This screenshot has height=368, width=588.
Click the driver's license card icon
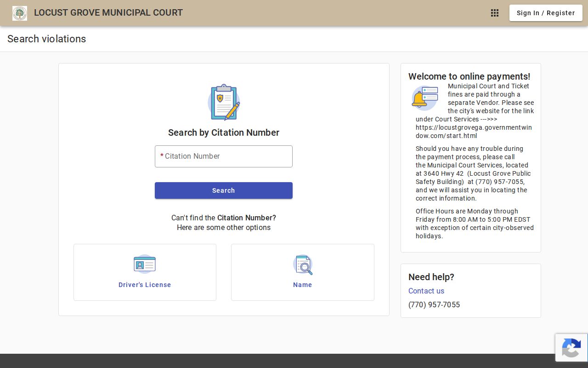(x=145, y=264)
